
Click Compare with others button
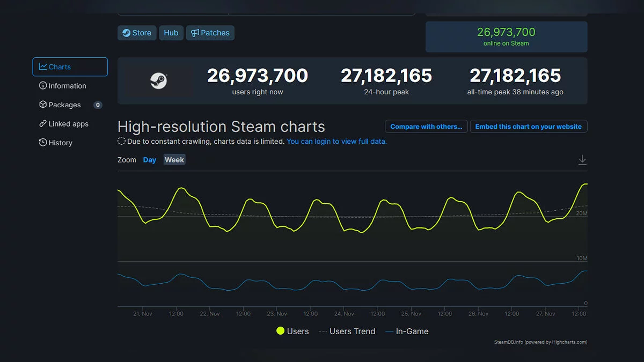point(426,127)
